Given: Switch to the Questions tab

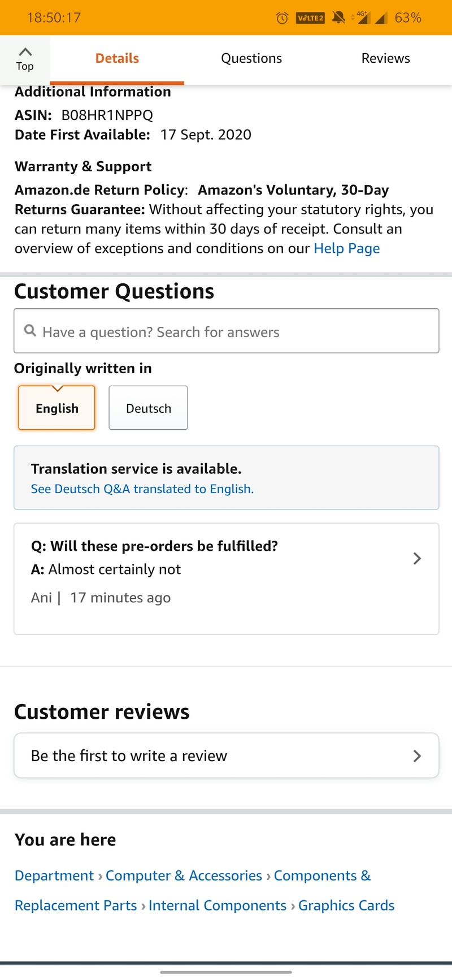Looking at the screenshot, I should tap(251, 59).
